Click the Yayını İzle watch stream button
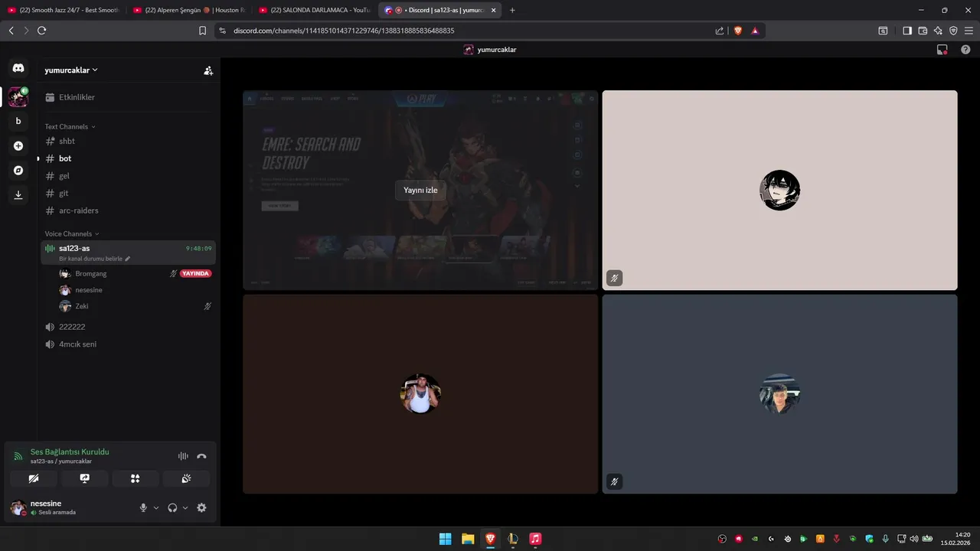Image resolution: width=980 pixels, height=551 pixels. click(x=420, y=190)
